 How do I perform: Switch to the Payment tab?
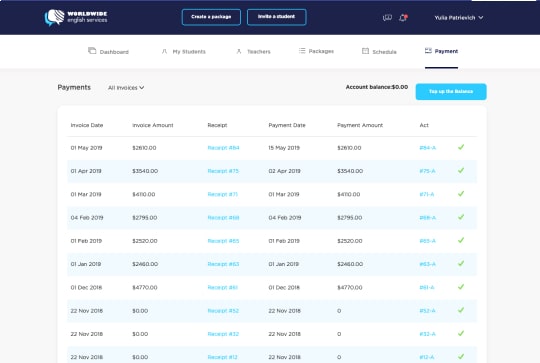441,51
